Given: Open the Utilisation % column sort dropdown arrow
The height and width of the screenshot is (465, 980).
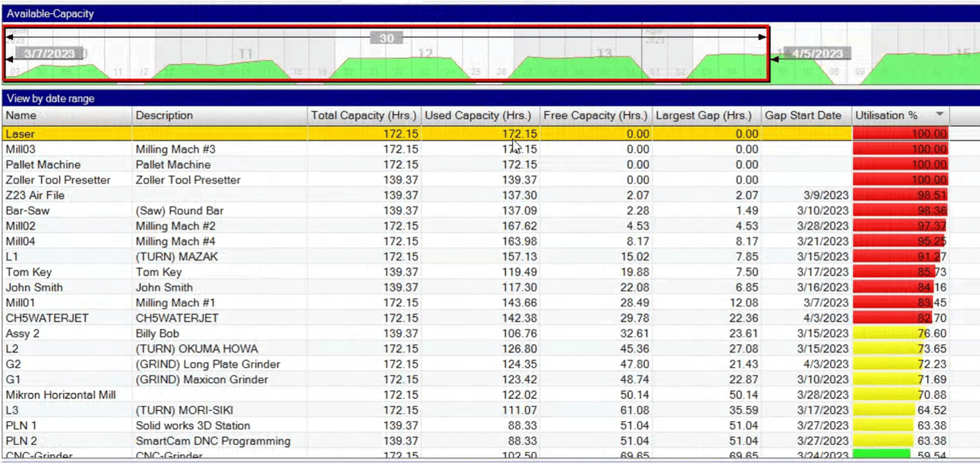Looking at the screenshot, I should coord(940,115).
